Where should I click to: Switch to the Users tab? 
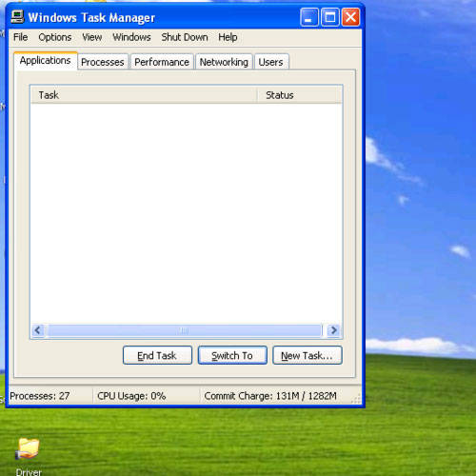click(x=270, y=62)
